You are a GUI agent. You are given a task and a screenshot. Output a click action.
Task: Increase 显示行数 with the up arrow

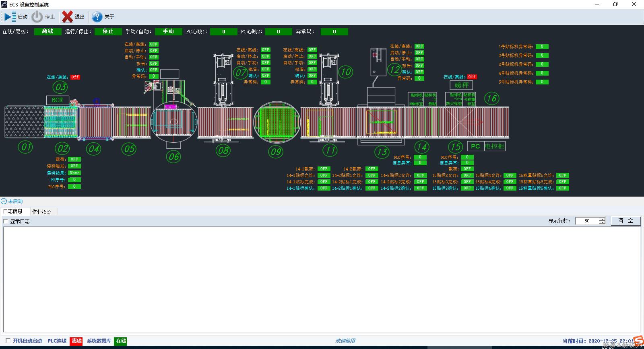(x=602, y=219)
